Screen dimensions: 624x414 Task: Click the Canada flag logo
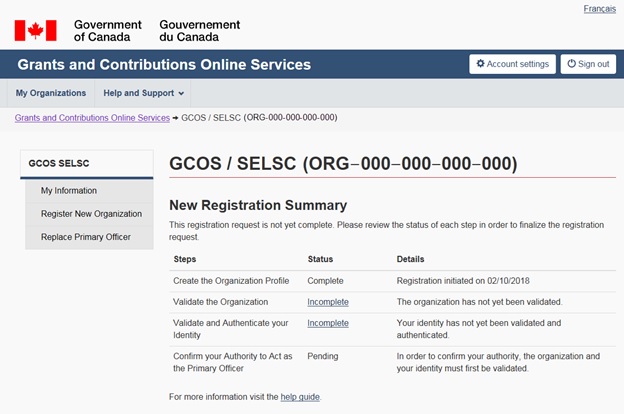pos(35,30)
